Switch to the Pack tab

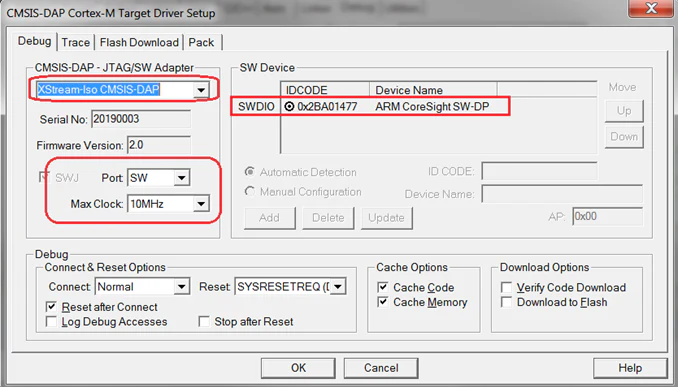(201, 42)
